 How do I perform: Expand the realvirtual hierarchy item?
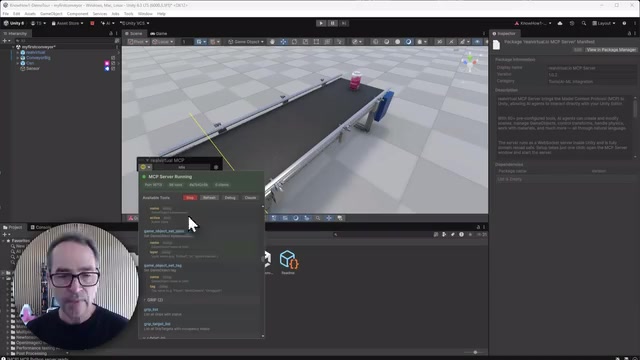tap(18, 52)
